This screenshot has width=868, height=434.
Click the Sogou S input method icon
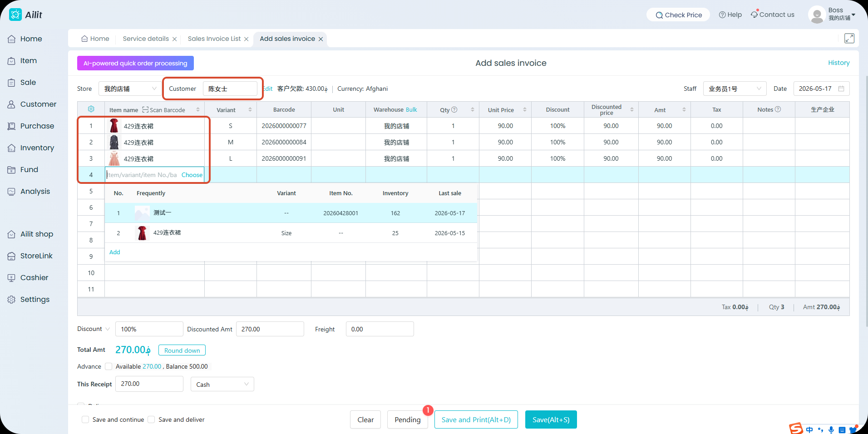tap(796, 428)
